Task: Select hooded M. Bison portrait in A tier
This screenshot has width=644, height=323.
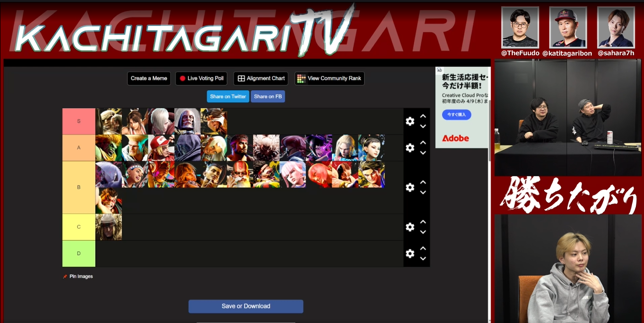Action: pos(187,148)
